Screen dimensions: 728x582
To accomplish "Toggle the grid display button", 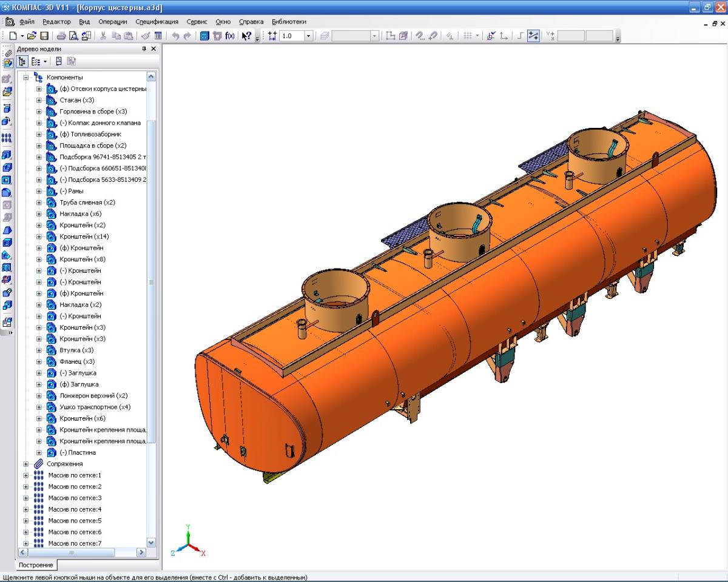I will (467, 36).
